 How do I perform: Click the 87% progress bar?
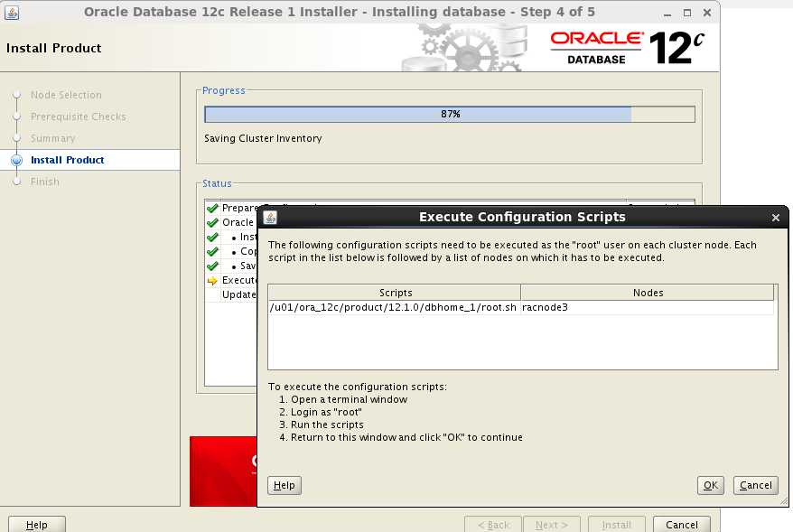click(x=450, y=114)
